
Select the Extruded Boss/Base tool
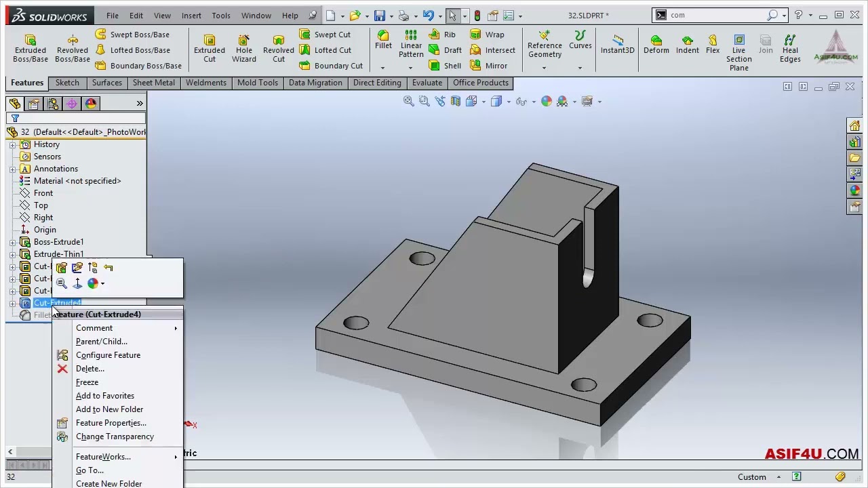pos(30,49)
